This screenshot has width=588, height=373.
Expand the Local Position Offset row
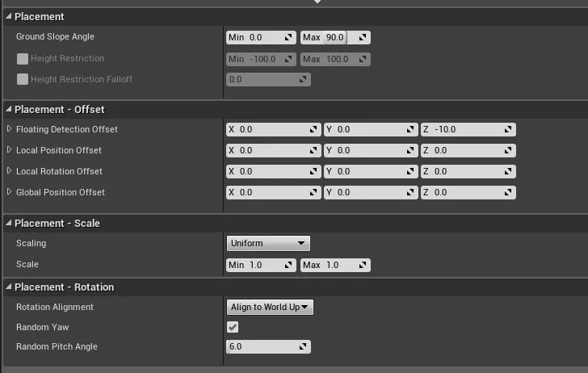[10, 150]
